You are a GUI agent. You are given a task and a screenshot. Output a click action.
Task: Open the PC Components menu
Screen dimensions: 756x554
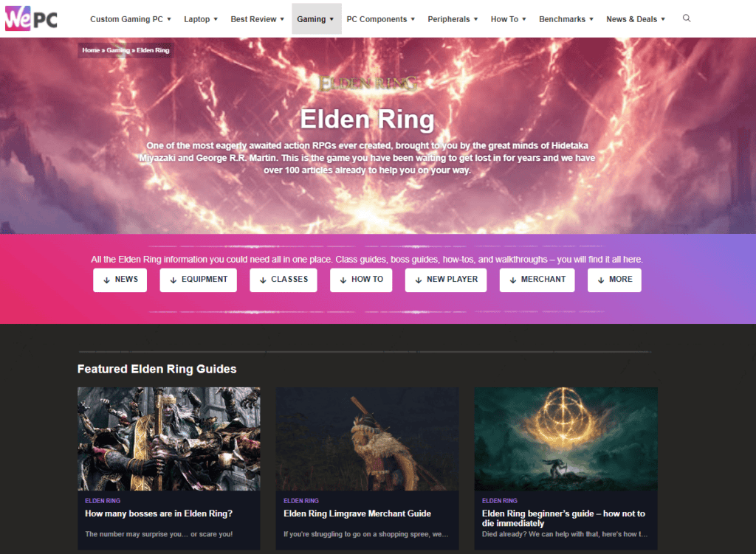(380, 19)
